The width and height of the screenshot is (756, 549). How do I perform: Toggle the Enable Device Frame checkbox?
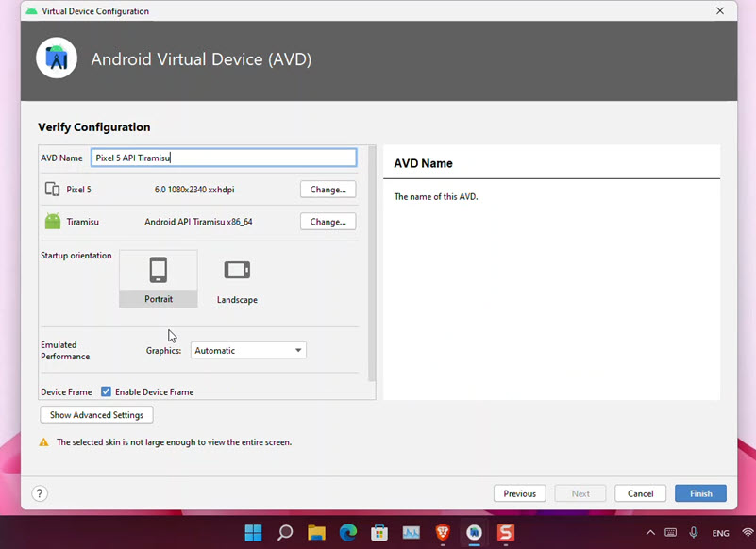[106, 391]
